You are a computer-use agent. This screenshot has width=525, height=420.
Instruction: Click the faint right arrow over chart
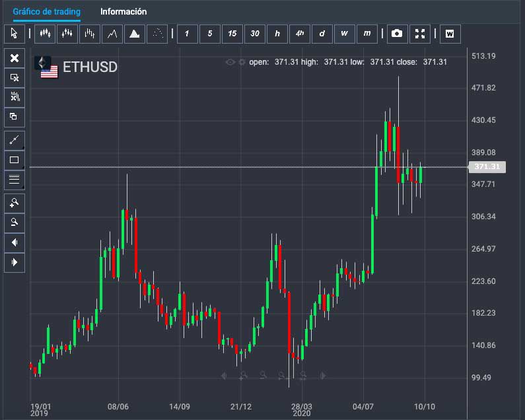click(322, 376)
